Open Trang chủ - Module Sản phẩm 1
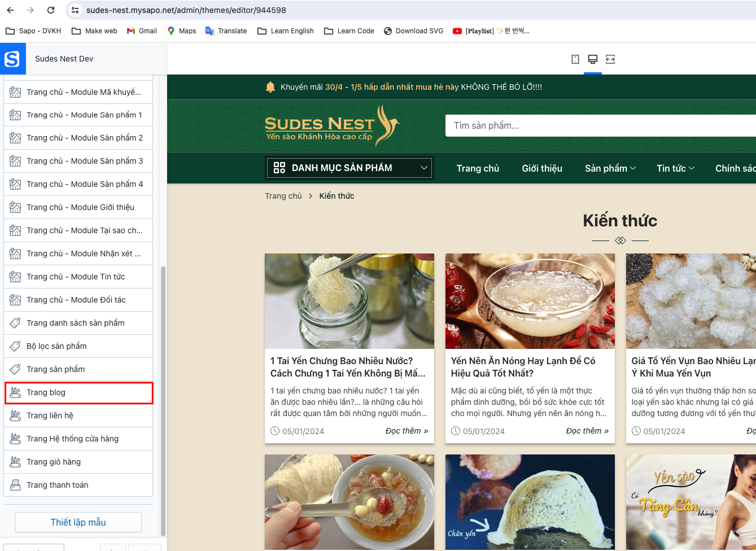The width and height of the screenshot is (756, 551). (x=78, y=115)
